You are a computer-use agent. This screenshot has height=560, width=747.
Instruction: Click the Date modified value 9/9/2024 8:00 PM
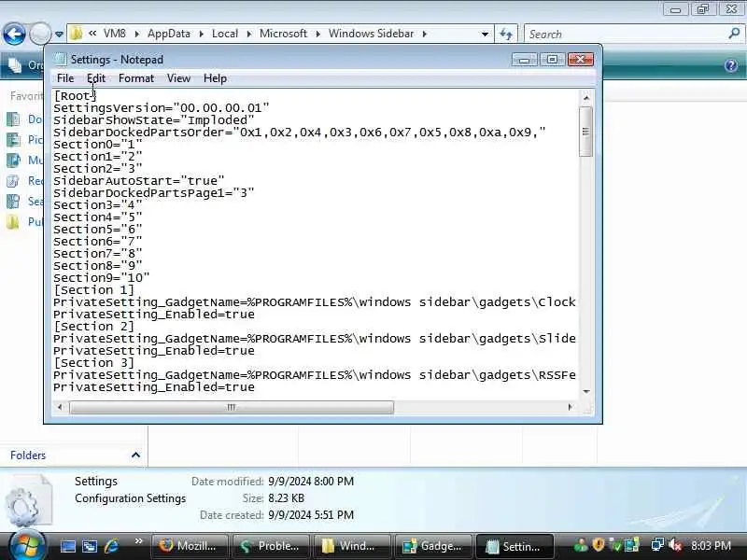[x=311, y=482]
